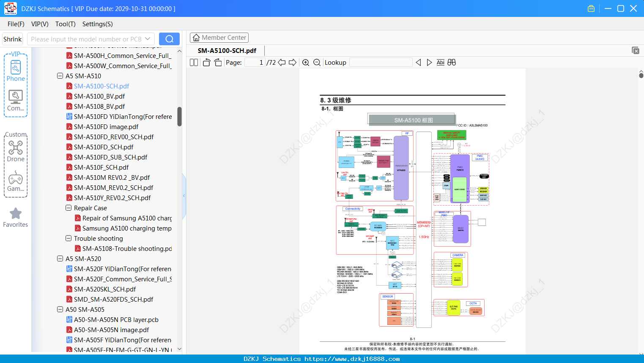
Task: Click the blue search button
Action: click(x=169, y=39)
